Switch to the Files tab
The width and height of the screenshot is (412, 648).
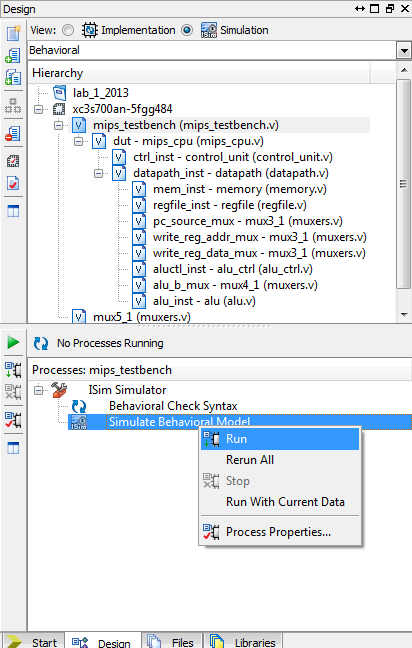(171, 641)
